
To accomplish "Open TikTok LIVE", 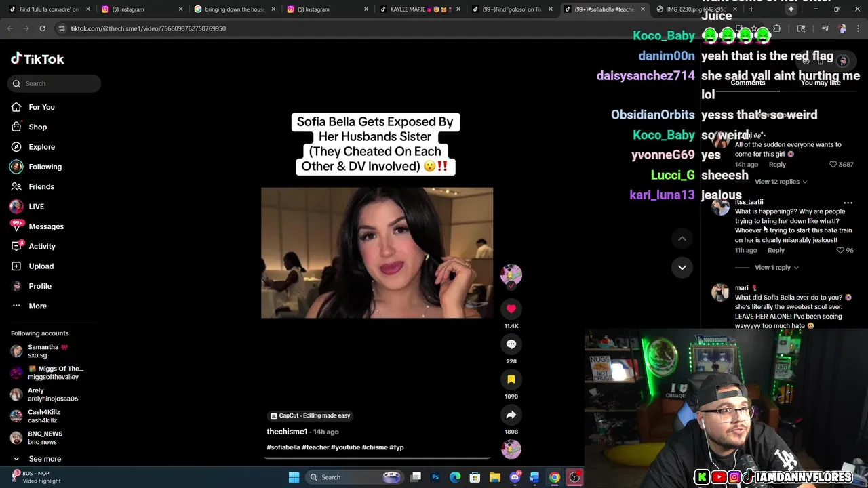I will point(36,207).
